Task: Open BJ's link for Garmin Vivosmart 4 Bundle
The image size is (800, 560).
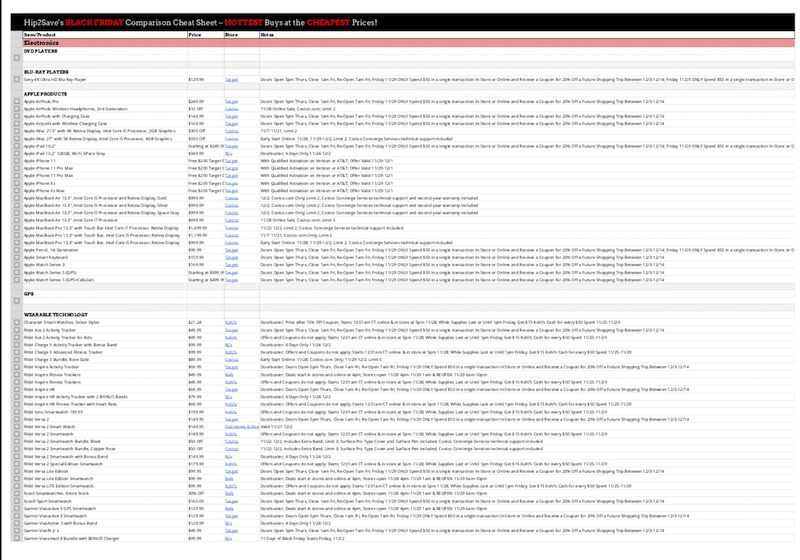Action: (x=229, y=538)
